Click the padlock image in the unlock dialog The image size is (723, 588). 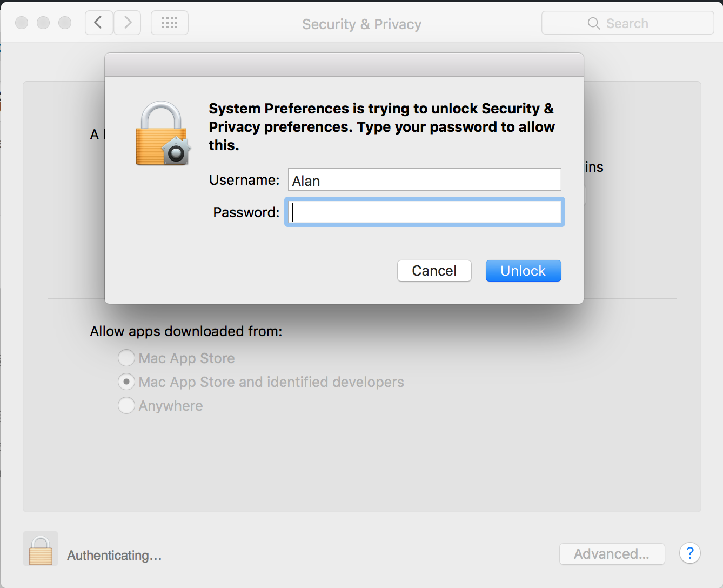click(x=163, y=134)
